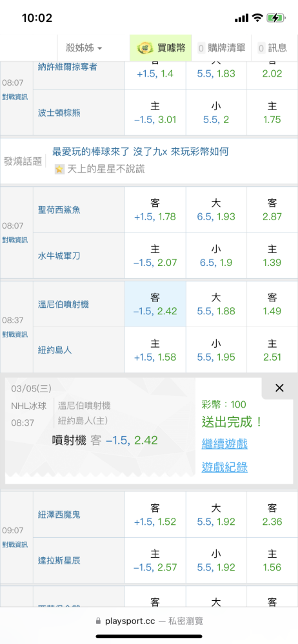
Task: Select 大 6.5, 1.93 for the 聖荷西鯊魚 game
Action: pos(216,210)
